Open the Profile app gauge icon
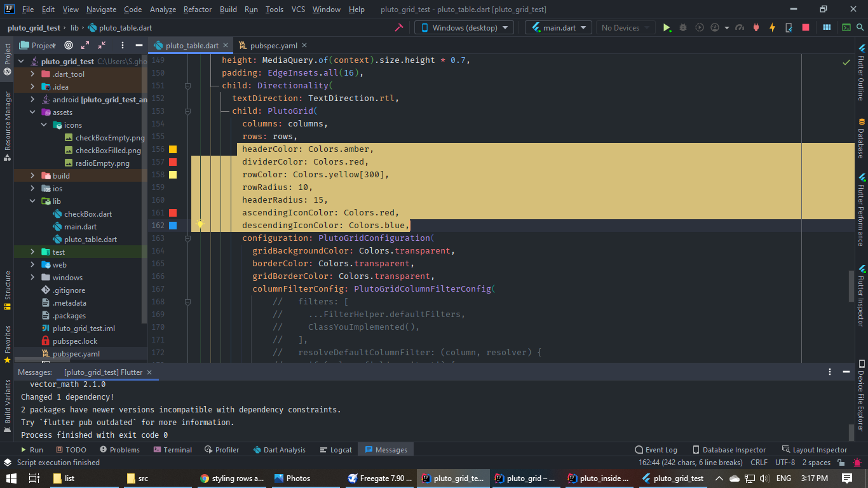 (x=715, y=27)
